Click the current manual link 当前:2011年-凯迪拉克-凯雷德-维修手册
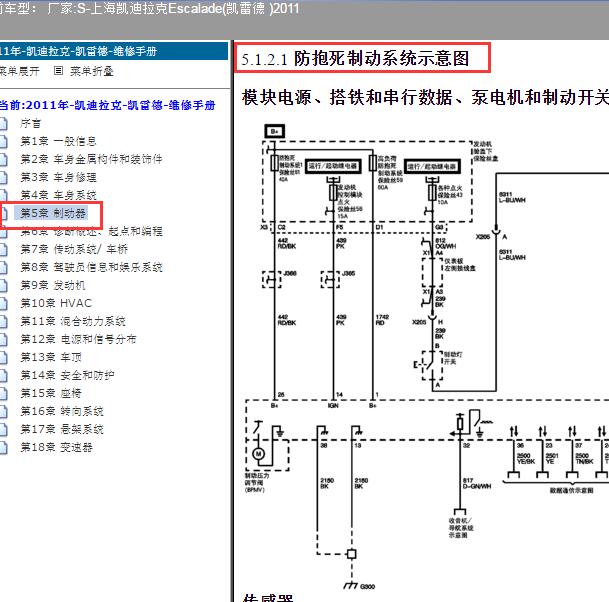 (107, 105)
